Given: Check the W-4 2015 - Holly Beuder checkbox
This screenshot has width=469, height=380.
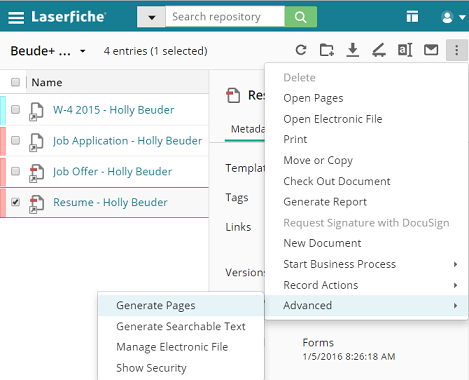Looking at the screenshot, I should click(15, 110).
